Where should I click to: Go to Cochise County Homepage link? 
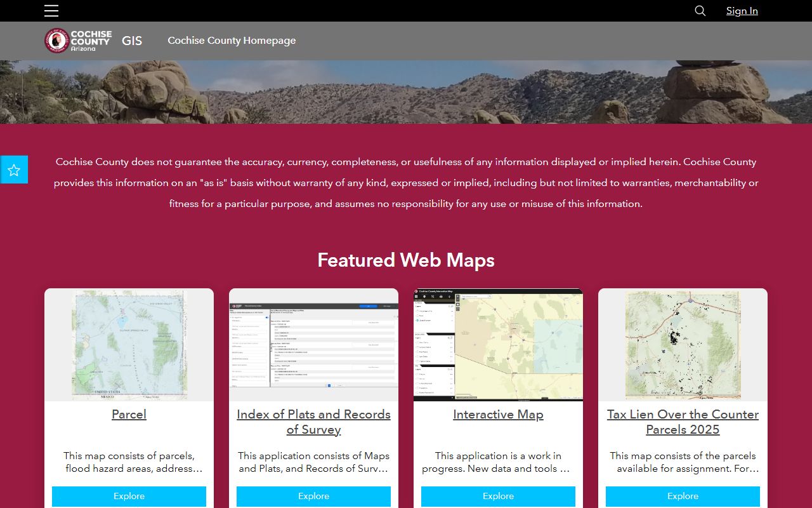pyautogui.click(x=232, y=41)
